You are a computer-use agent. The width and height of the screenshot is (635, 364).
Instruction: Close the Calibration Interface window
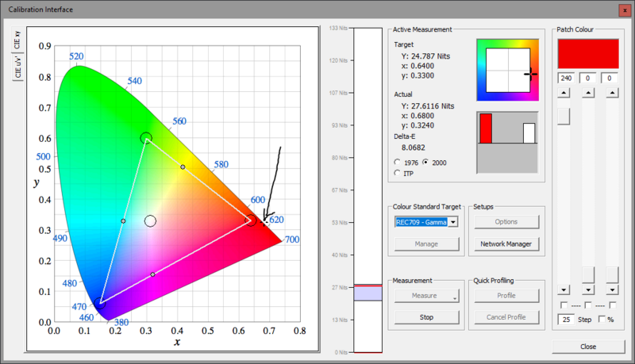[625, 10]
